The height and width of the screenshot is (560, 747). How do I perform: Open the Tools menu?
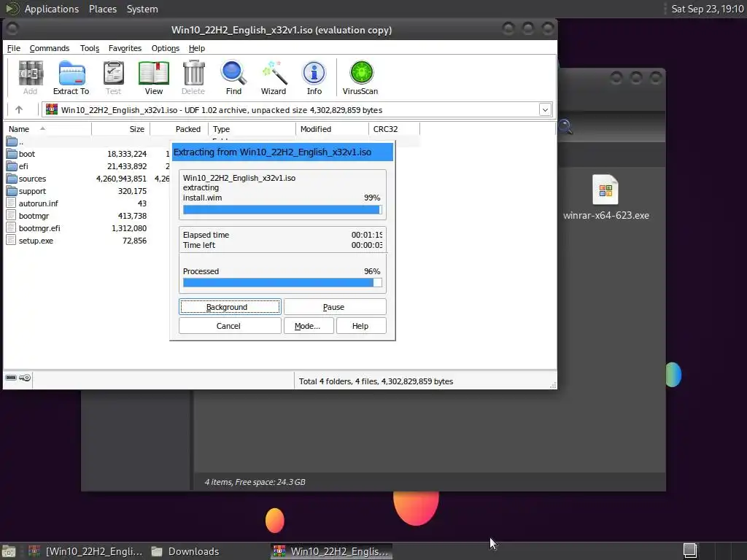point(90,48)
